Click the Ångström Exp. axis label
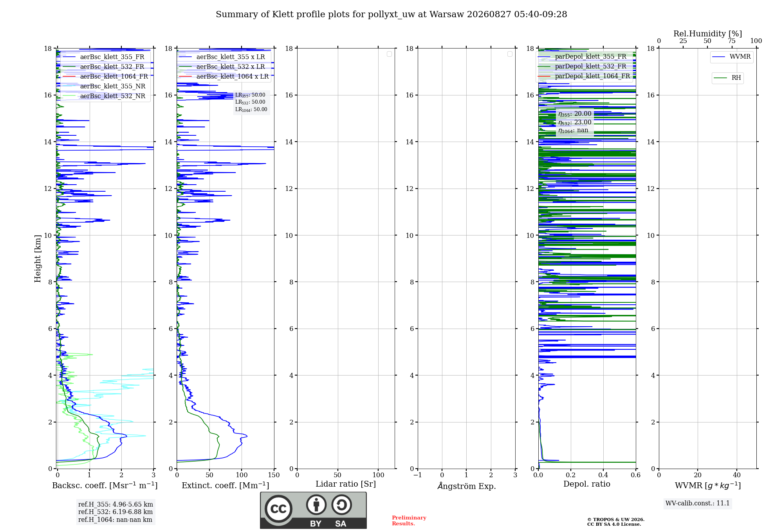783x532 pixels. [467, 486]
